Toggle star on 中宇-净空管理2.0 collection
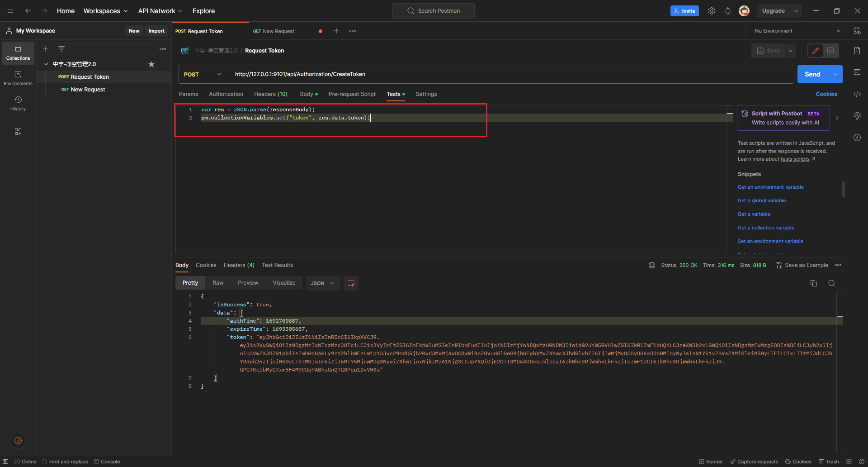Viewport: 868px width, 467px height. pos(151,64)
